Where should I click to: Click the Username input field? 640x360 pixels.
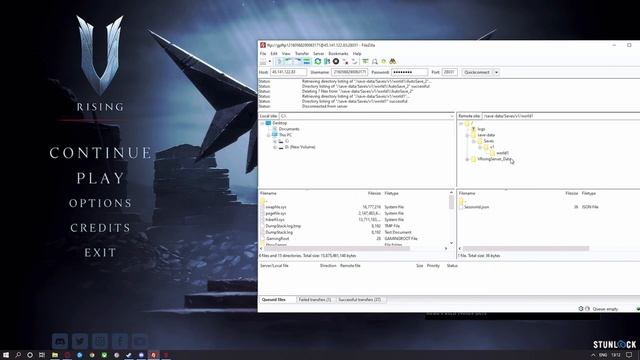(349, 72)
